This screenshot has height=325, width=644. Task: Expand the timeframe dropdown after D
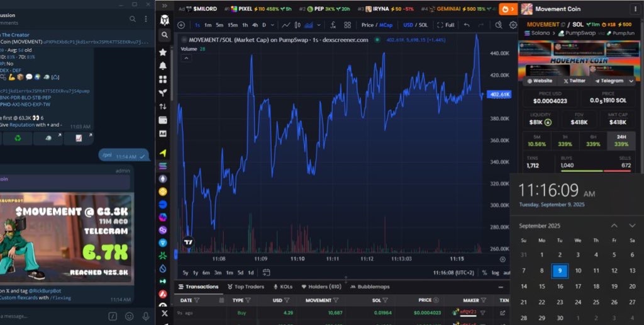(x=273, y=25)
